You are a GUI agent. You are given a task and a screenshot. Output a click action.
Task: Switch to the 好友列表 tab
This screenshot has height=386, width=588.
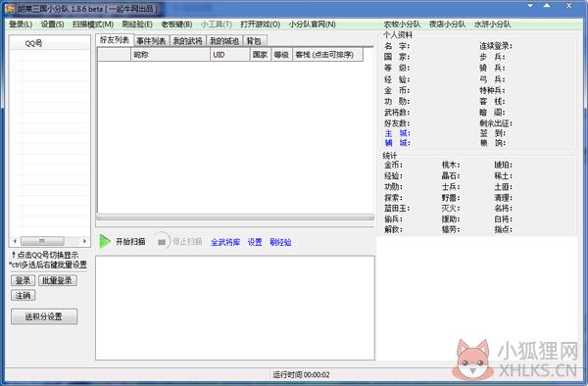tap(115, 40)
